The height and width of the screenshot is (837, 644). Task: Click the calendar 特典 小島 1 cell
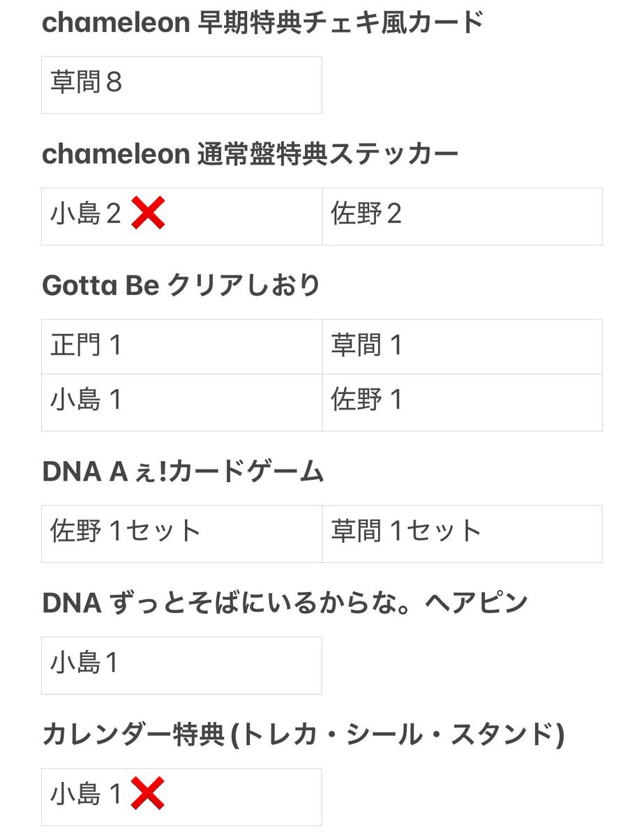pos(181,797)
